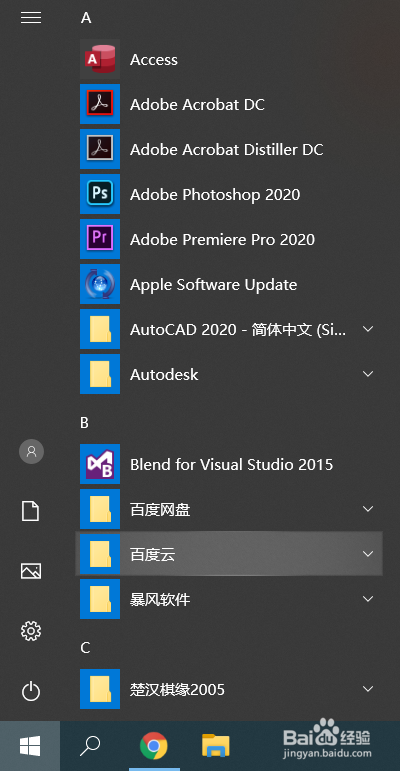Expand AutoCAD 2020 folder chevron

click(368, 329)
